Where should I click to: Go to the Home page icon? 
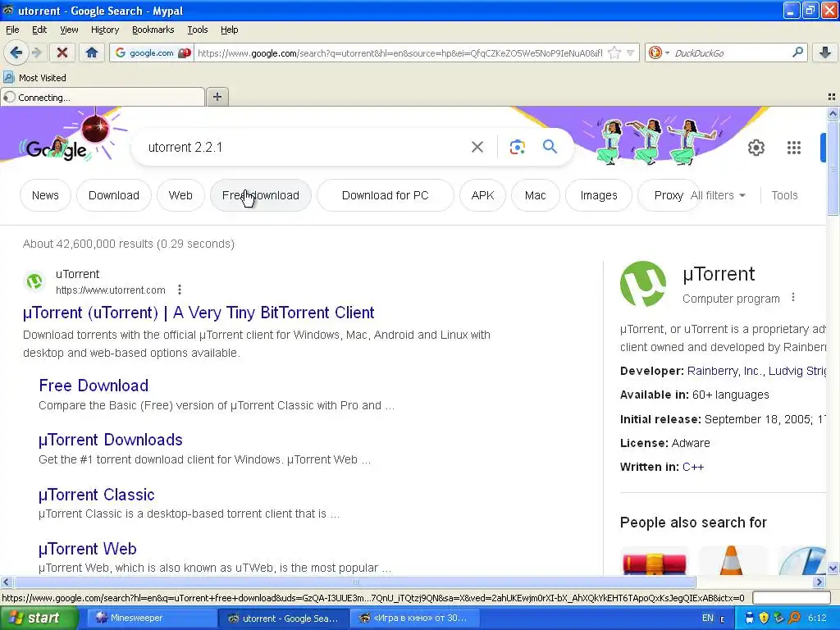tap(92, 52)
